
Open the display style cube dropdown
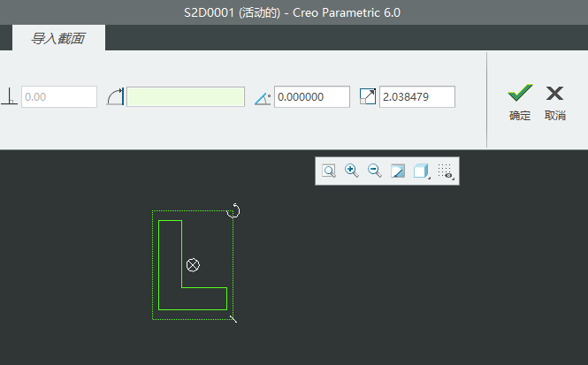423,171
